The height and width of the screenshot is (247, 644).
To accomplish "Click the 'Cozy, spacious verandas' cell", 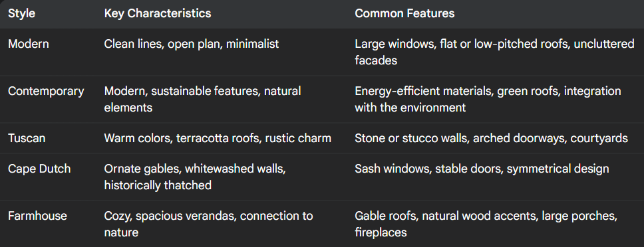I will coord(209,224).
